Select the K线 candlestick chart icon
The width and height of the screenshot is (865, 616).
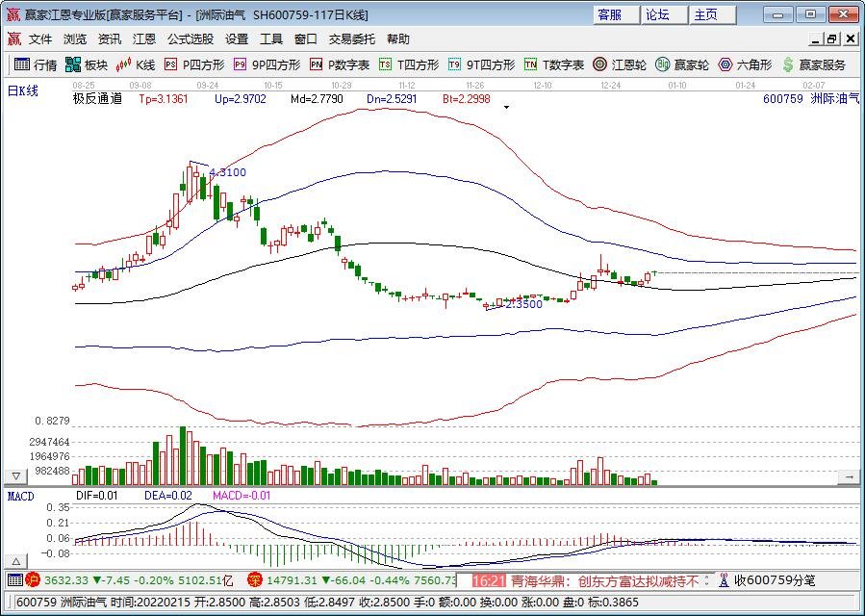136,64
